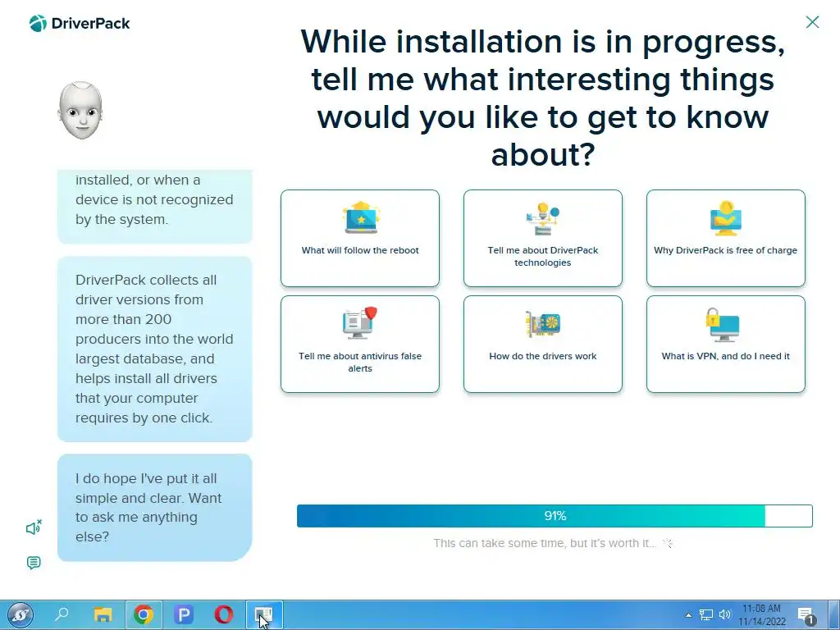Expand hidden system tray icons arrow
Image resolution: width=840 pixels, height=630 pixels.
[688, 615]
